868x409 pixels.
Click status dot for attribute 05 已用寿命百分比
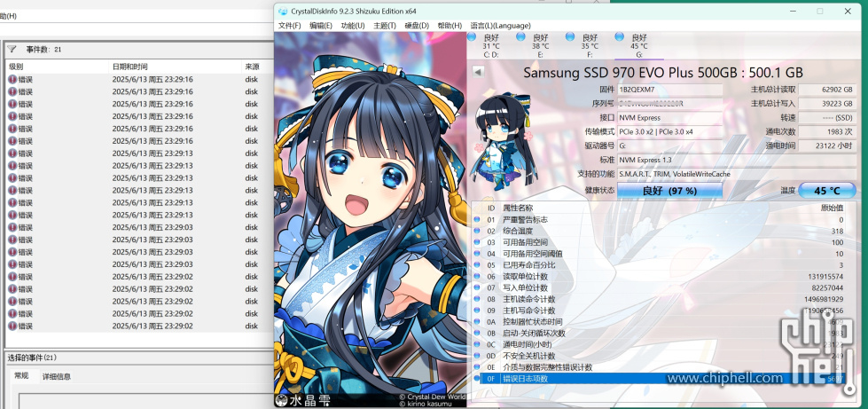(477, 265)
